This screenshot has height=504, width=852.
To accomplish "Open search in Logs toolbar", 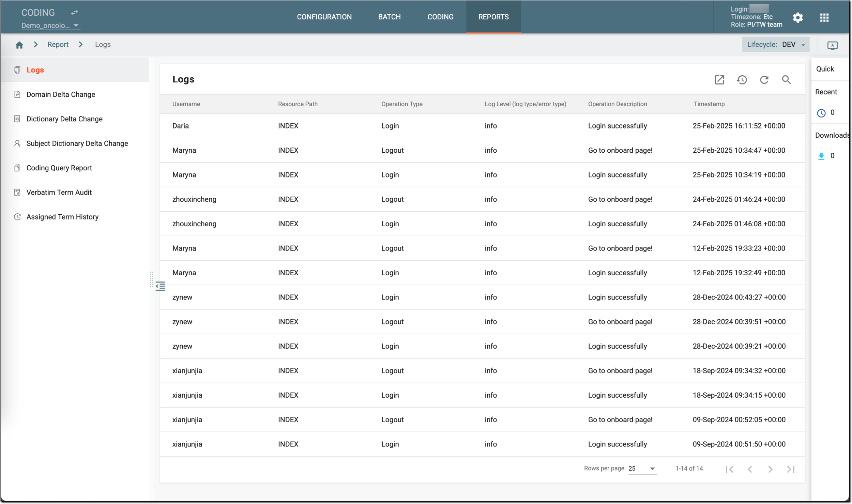I will click(786, 80).
